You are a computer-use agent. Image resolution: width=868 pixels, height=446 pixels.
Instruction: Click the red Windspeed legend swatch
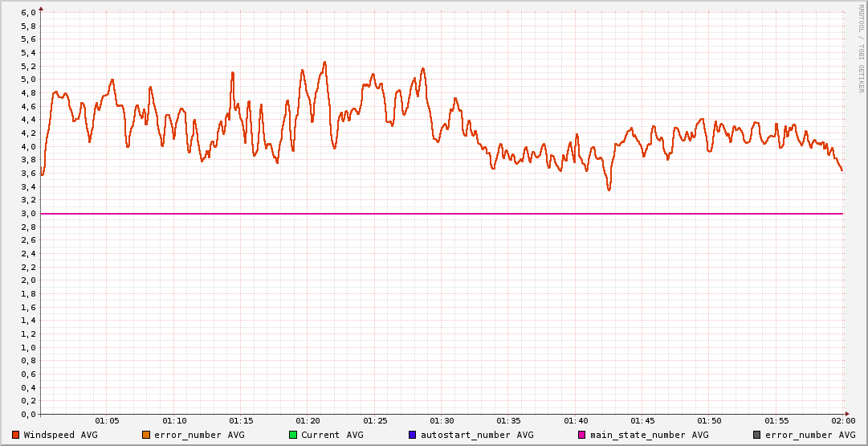tap(16, 435)
